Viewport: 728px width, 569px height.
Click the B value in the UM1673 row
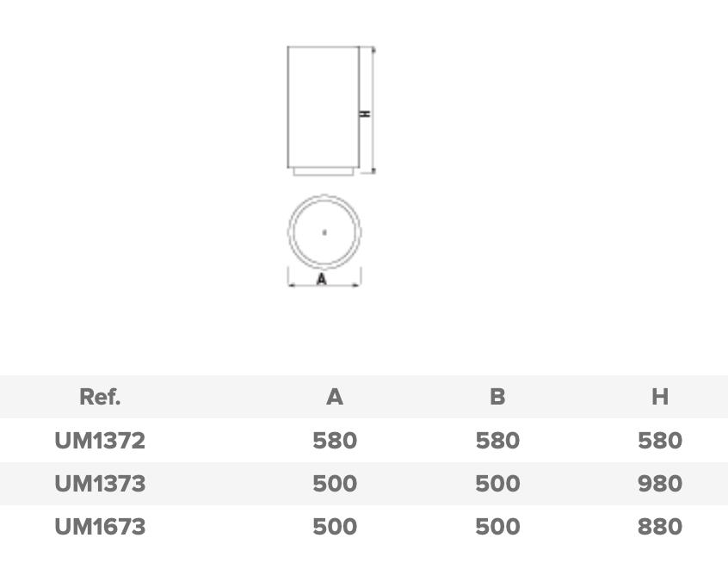click(497, 527)
